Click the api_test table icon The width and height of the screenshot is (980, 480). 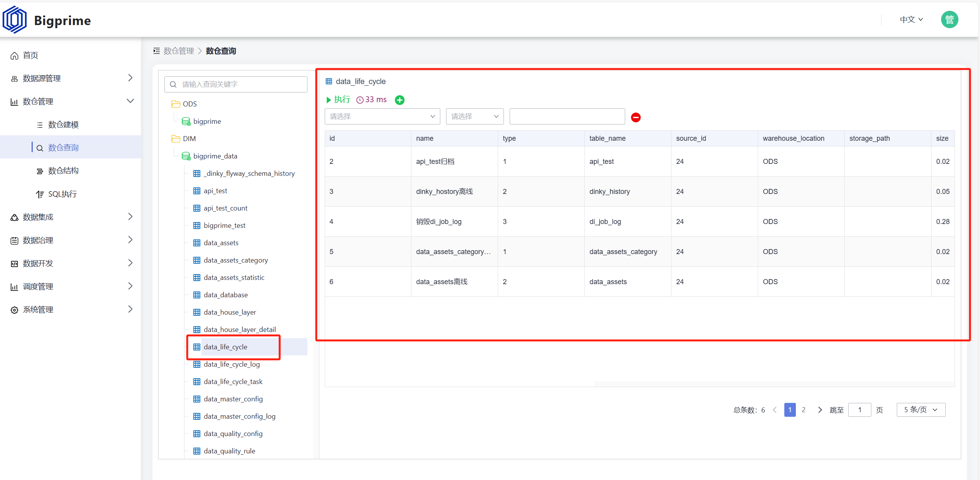click(197, 191)
